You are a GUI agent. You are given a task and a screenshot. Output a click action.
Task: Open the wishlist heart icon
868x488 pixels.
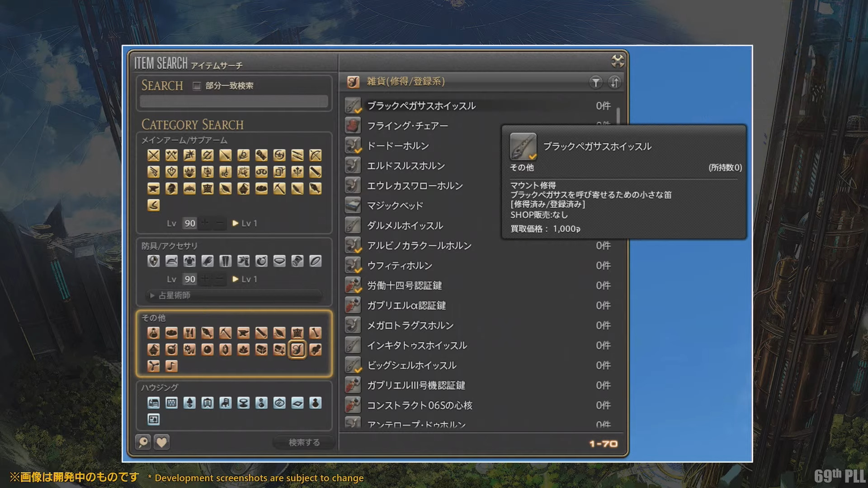click(x=161, y=442)
